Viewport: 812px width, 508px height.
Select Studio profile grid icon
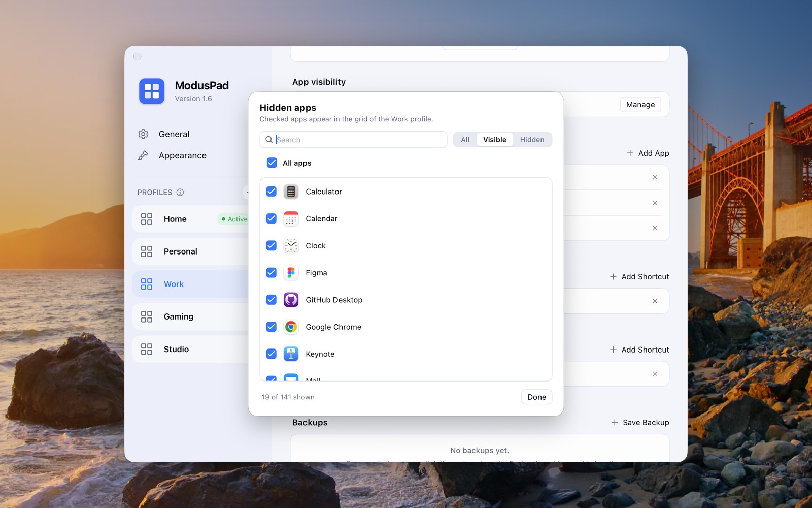pyautogui.click(x=147, y=349)
